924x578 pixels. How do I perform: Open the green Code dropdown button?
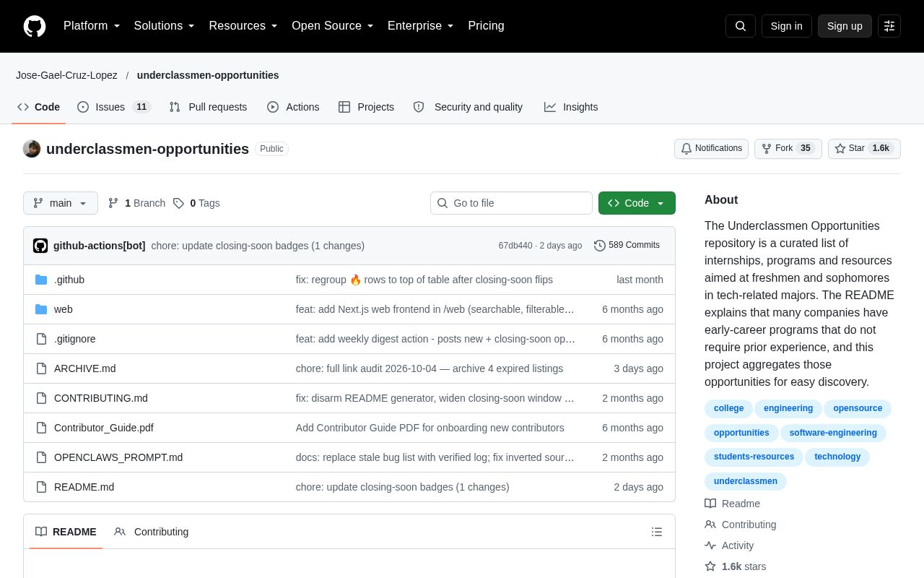coord(637,203)
